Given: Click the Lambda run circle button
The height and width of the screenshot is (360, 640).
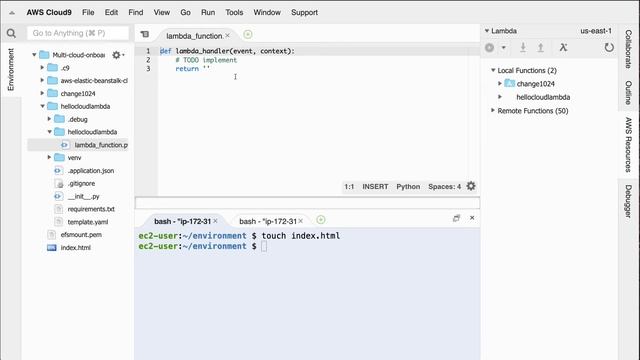Looking at the screenshot, I should coord(489,48).
